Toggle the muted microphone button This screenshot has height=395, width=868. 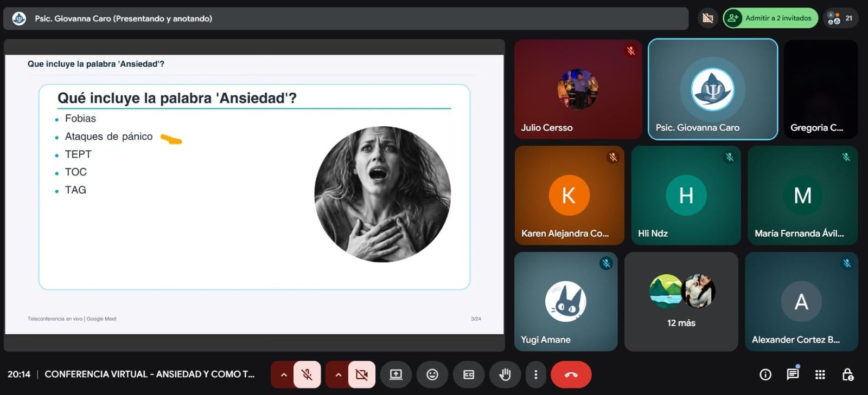click(x=307, y=374)
